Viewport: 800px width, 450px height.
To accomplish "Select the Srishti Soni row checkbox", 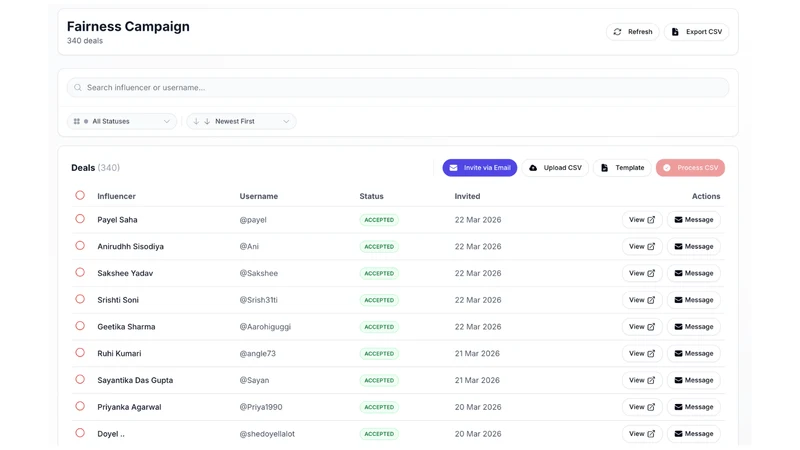I will [80, 299].
